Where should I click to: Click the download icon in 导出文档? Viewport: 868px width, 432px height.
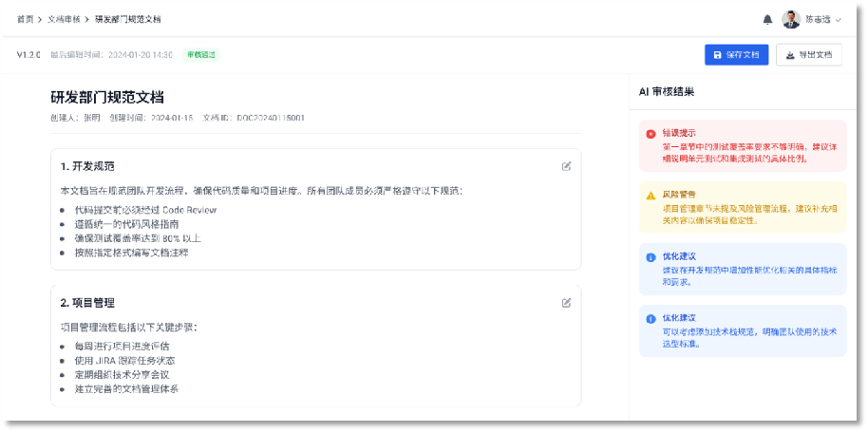point(790,55)
